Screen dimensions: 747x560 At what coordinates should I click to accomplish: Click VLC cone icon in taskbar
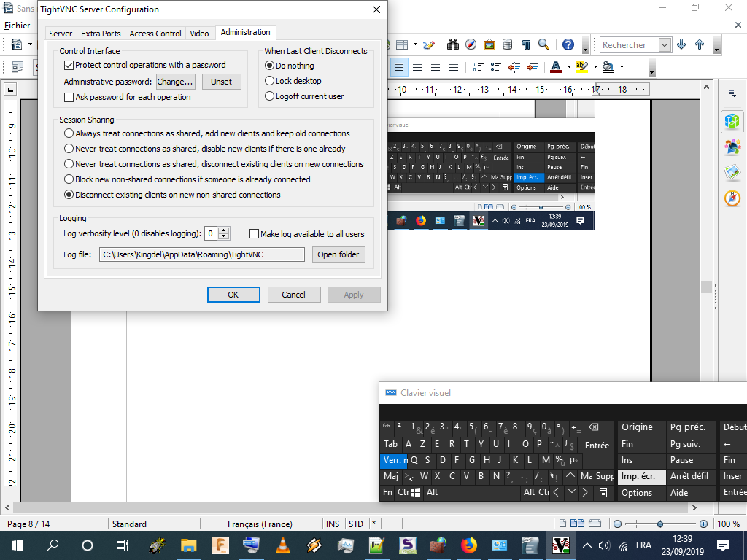pos(283,545)
